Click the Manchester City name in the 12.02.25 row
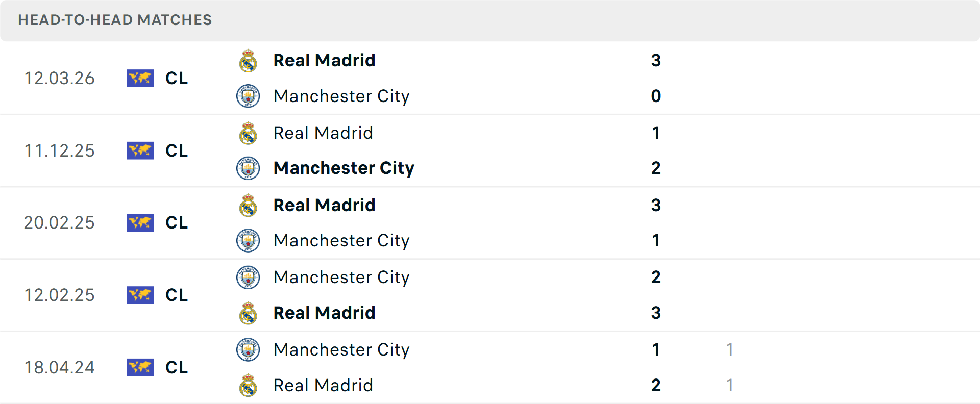This screenshot has height=404, width=980. pyautogui.click(x=342, y=277)
